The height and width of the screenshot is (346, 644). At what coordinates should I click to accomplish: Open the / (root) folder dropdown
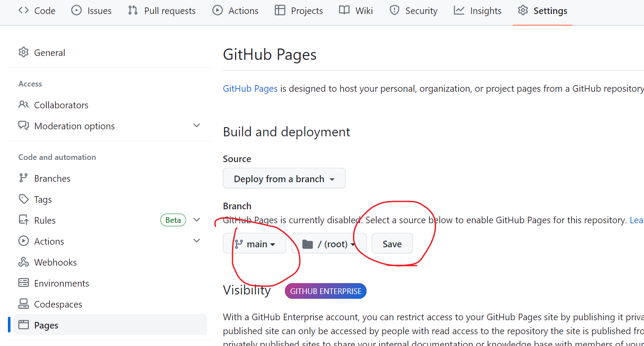point(329,244)
